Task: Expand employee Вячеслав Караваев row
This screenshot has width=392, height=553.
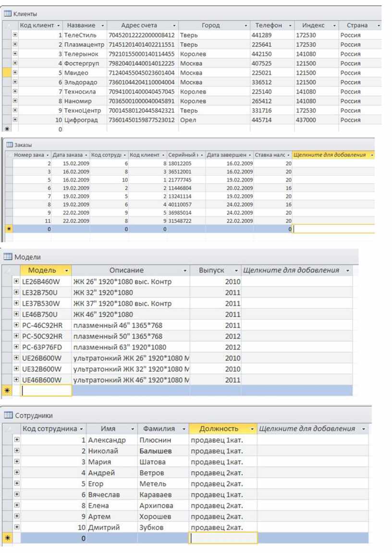Action: tap(16, 494)
